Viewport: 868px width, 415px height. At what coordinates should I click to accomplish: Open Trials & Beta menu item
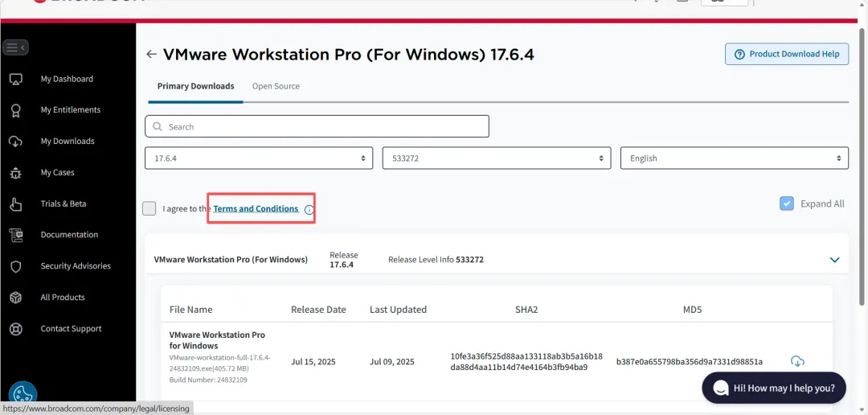[x=63, y=204]
